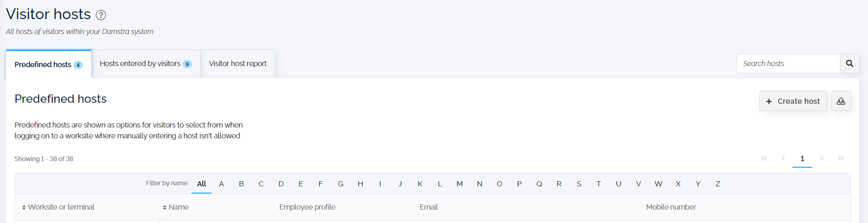Viewport: 868px width, 223px height.
Task: Select the All name filter
Action: click(202, 184)
